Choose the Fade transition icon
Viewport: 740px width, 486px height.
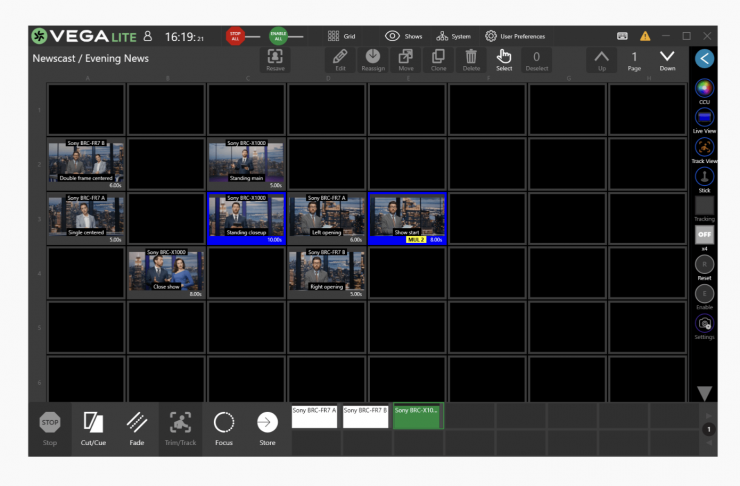pyautogui.click(x=137, y=423)
